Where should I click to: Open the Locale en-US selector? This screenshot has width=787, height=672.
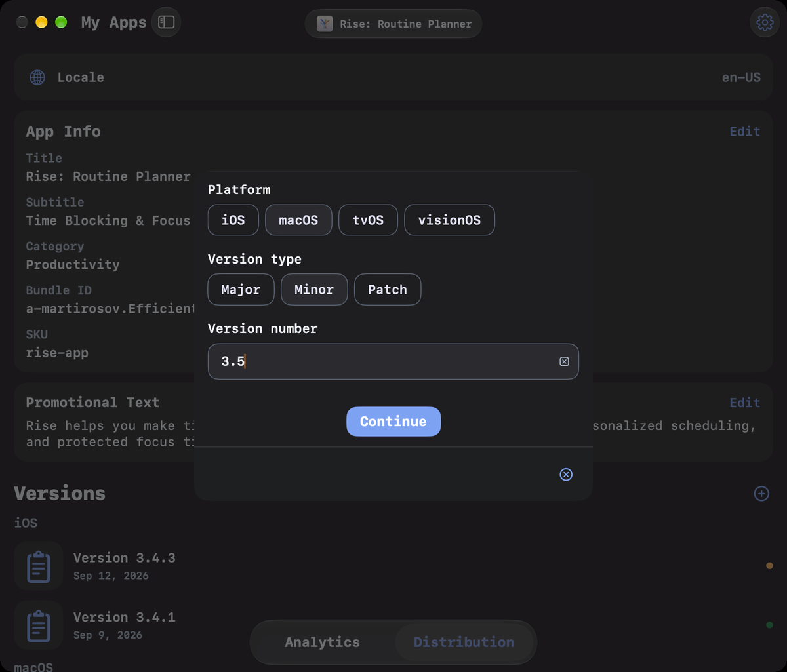[x=393, y=77]
